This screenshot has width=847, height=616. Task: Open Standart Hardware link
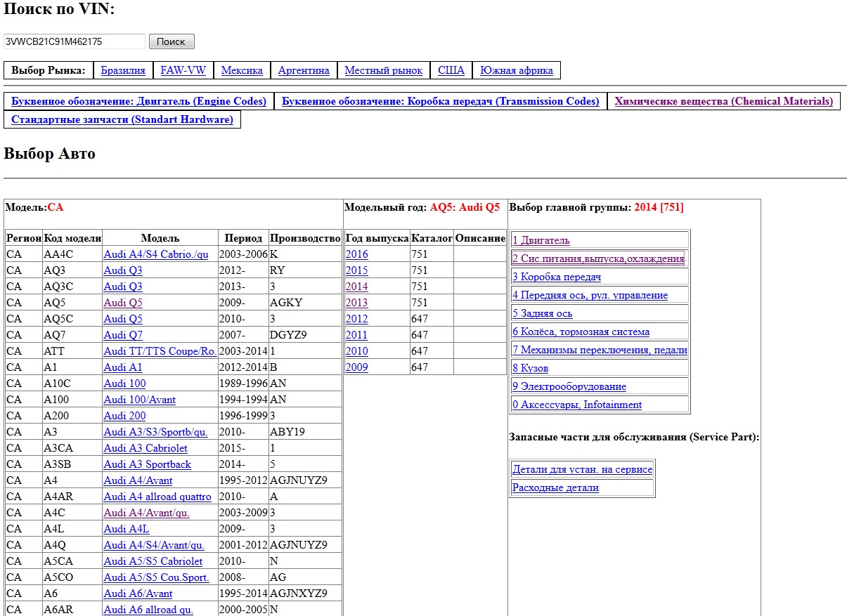tap(122, 119)
